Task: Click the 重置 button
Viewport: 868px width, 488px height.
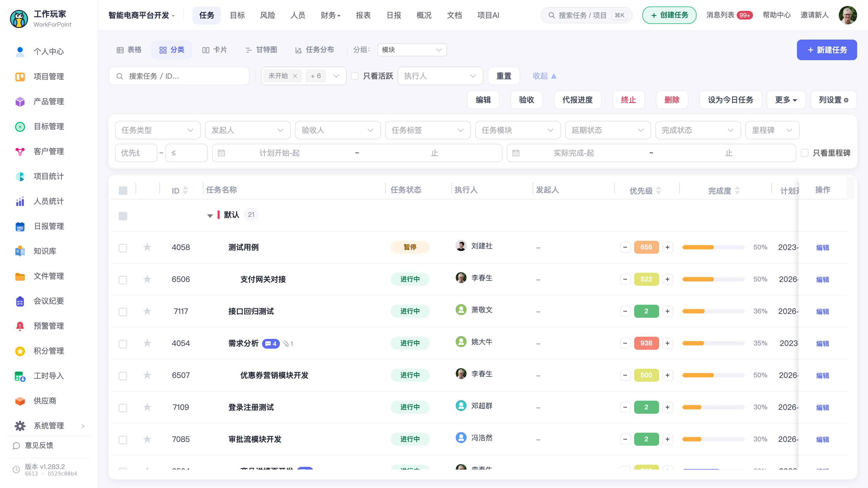Action: click(504, 76)
